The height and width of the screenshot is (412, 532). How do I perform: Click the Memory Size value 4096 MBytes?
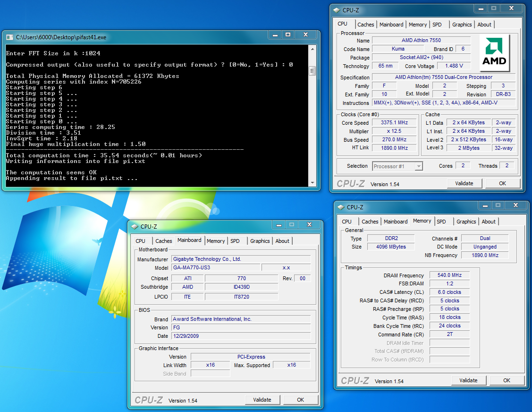(x=391, y=247)
